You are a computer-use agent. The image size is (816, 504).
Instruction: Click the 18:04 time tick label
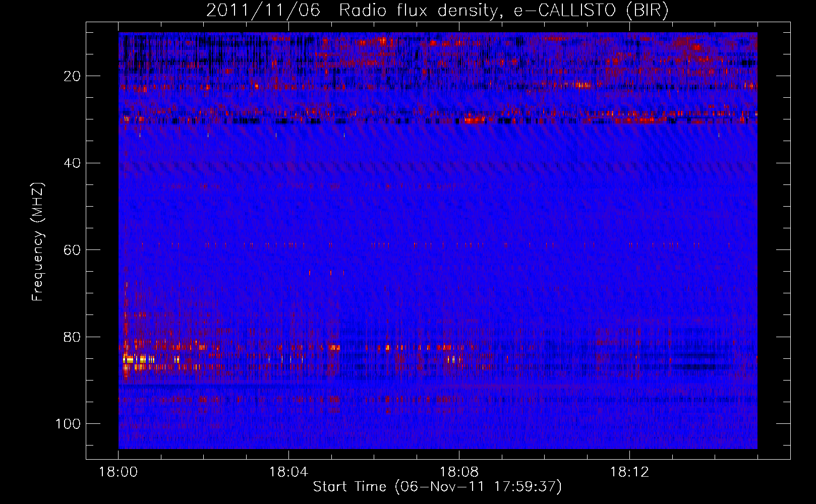click(289, 472)
